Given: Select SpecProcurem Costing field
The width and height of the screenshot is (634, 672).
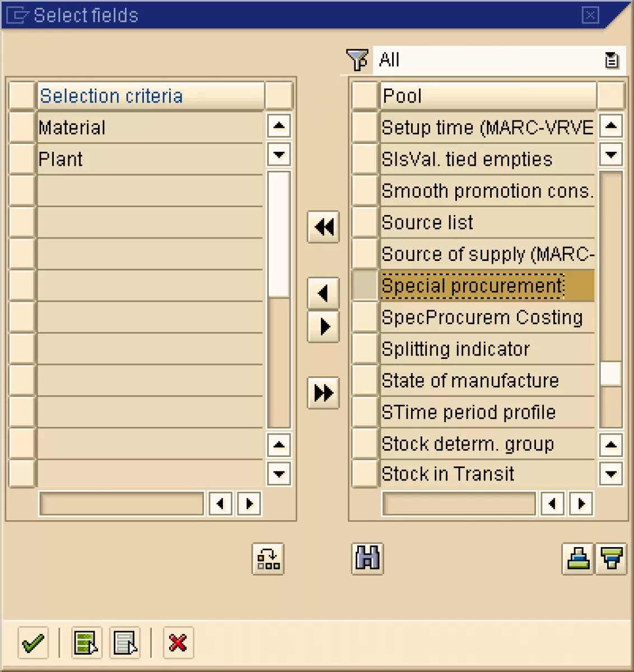Looking at the screenshot, I should 487,318.
